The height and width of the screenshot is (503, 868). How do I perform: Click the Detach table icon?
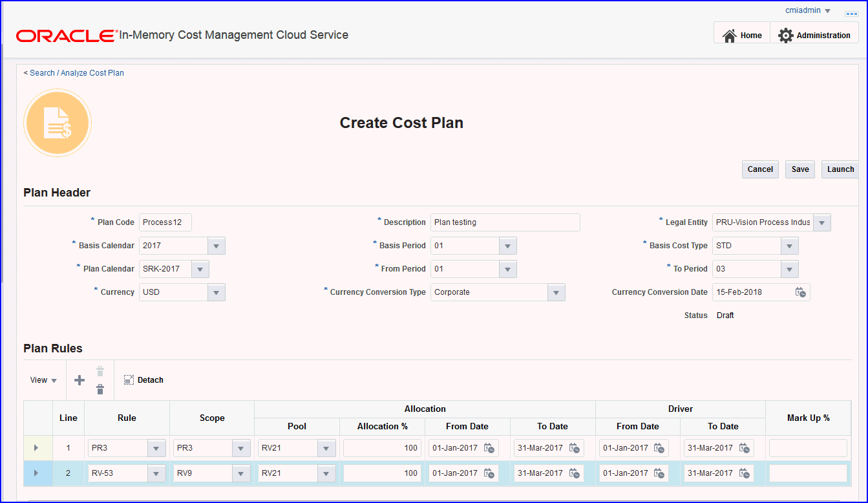(129, 380)
